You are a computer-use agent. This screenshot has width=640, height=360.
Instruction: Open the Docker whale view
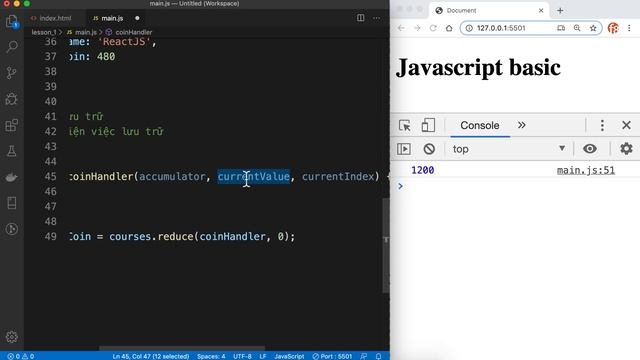point(12,177)
